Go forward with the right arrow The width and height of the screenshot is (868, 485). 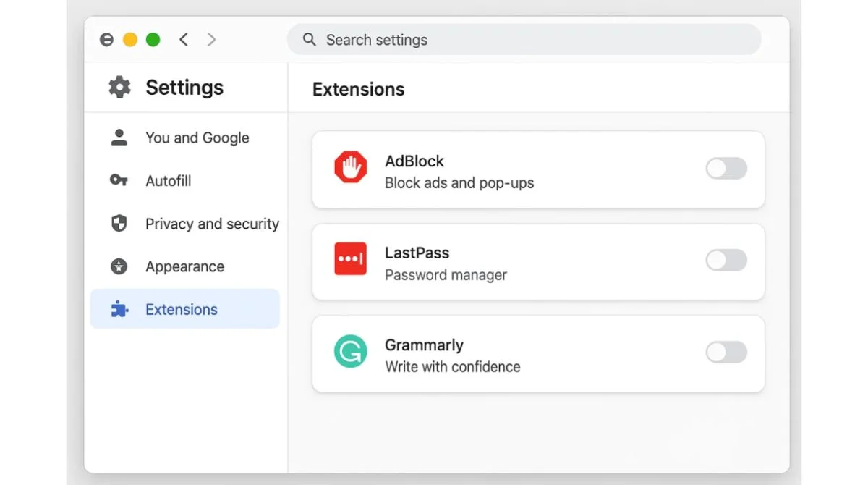211,40
